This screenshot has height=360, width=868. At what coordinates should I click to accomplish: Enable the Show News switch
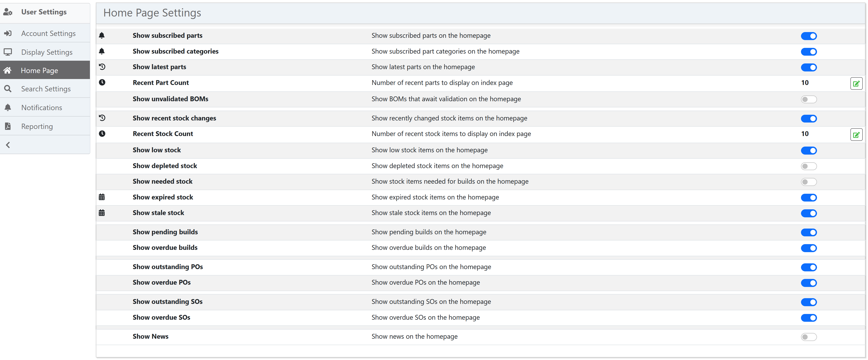pos(808,337)
